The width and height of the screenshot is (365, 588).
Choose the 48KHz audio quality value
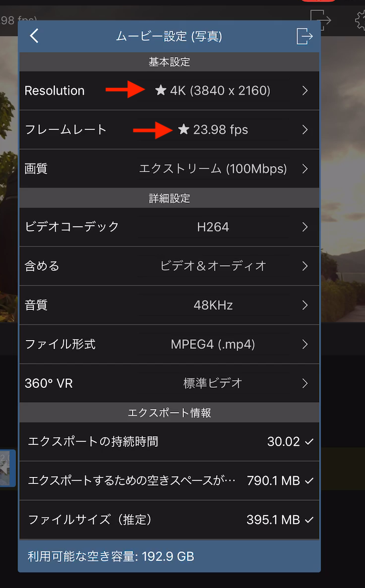[x=213, y=305]
